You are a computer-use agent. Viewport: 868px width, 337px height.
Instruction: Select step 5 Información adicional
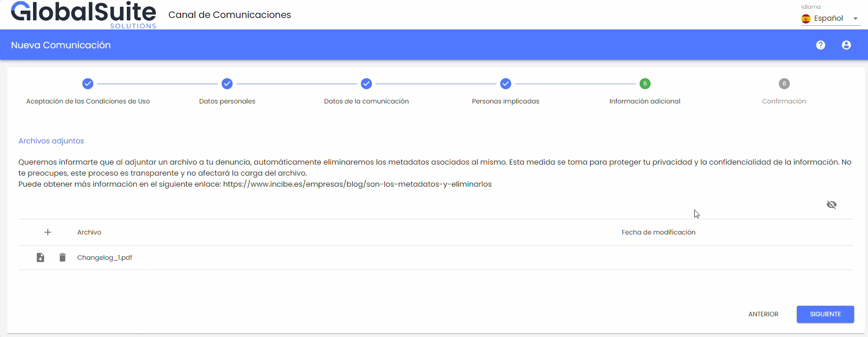tap(645, 84)
